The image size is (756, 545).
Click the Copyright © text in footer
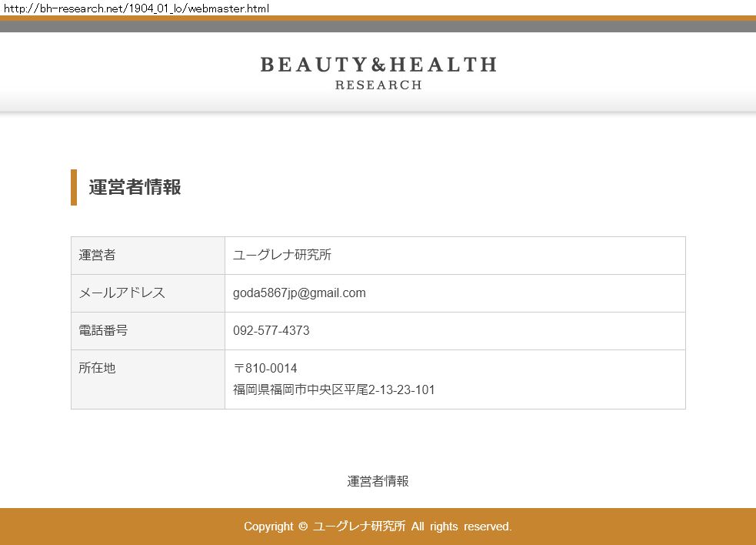click(x=275, y=527)
